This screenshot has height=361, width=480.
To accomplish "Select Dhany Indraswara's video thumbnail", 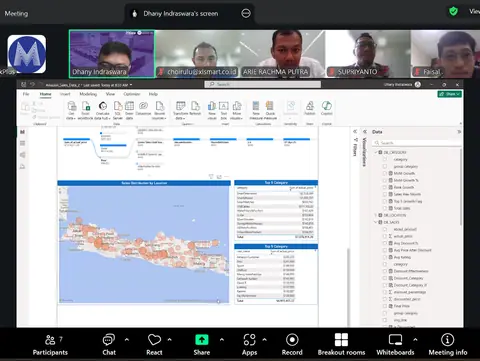I will click(112, 54).
